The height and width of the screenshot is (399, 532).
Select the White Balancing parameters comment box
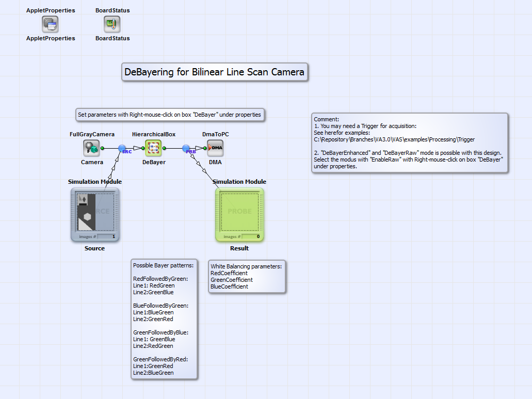tap(247, 276)
